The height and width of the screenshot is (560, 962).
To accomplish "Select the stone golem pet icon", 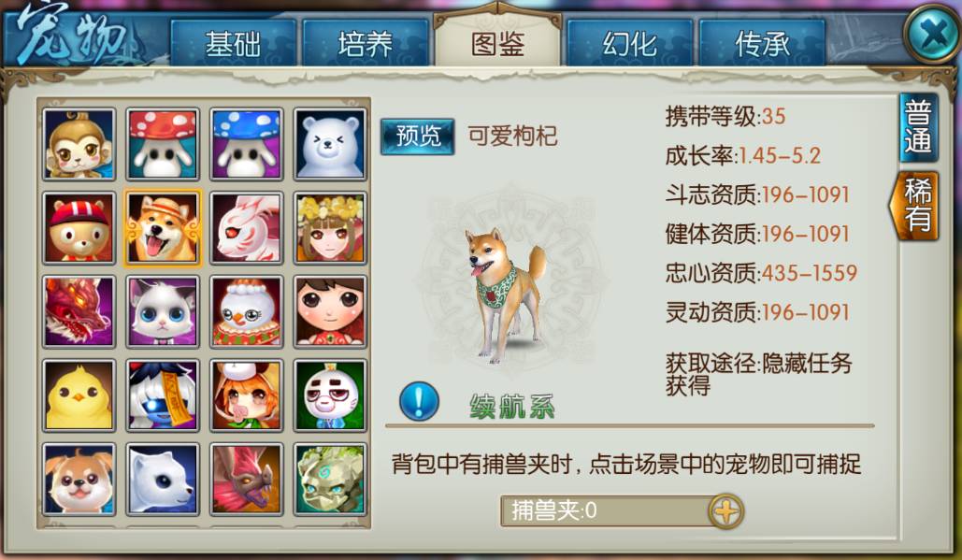I will coord(330,479).
